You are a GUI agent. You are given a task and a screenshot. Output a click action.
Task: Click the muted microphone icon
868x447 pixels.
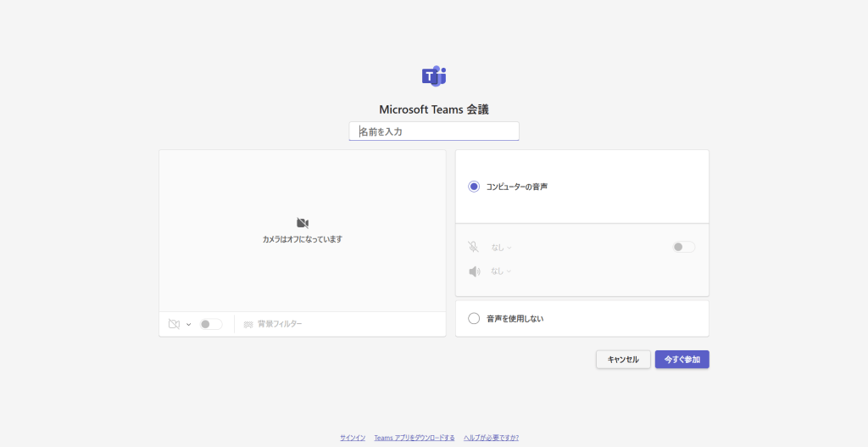[473, 247]
